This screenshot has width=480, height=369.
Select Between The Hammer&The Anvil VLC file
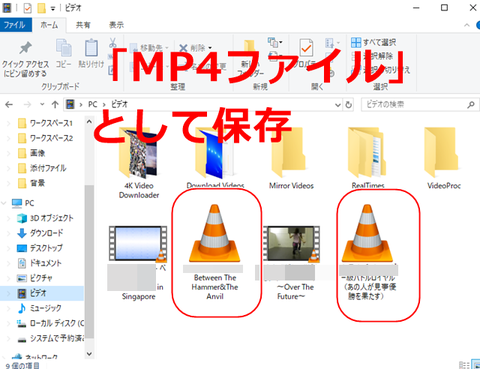pos(215,252)
